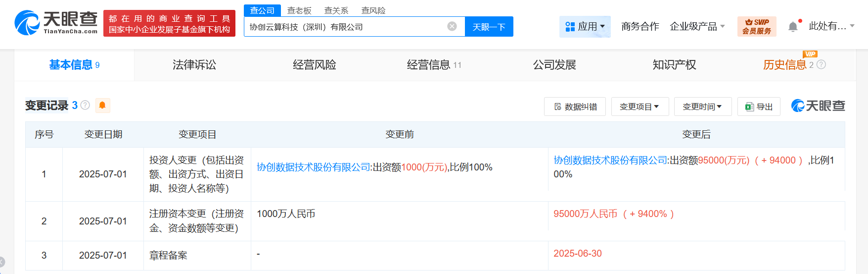This screenshot has width=868, height=274.
Task: Click the date in row 2
Action: click(x=103, y=221)
